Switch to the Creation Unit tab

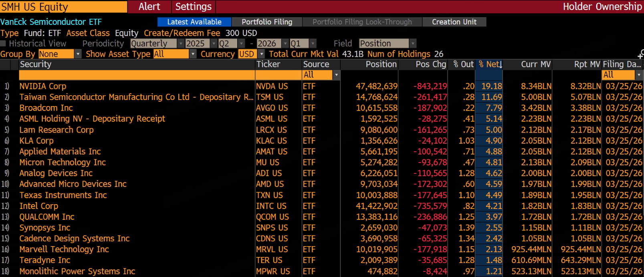click(x=454, y=22)
